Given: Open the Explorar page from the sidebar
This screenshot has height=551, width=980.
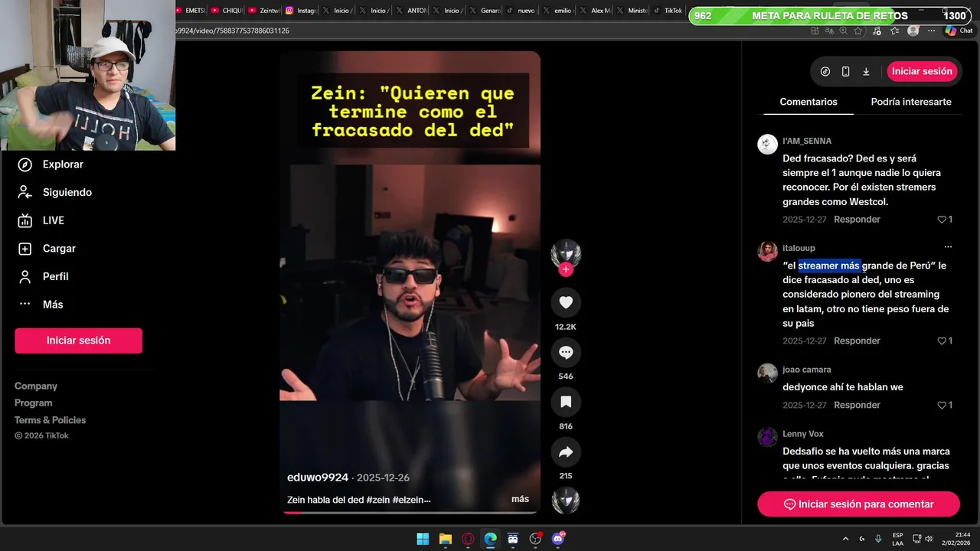Looking at the screenshot, I should click(51, 165).
